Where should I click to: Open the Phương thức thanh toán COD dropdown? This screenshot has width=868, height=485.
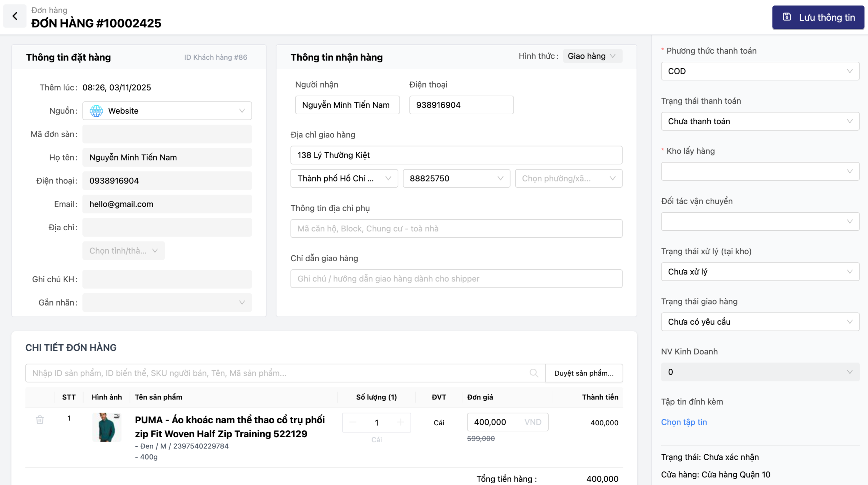[x=760, y=71]
